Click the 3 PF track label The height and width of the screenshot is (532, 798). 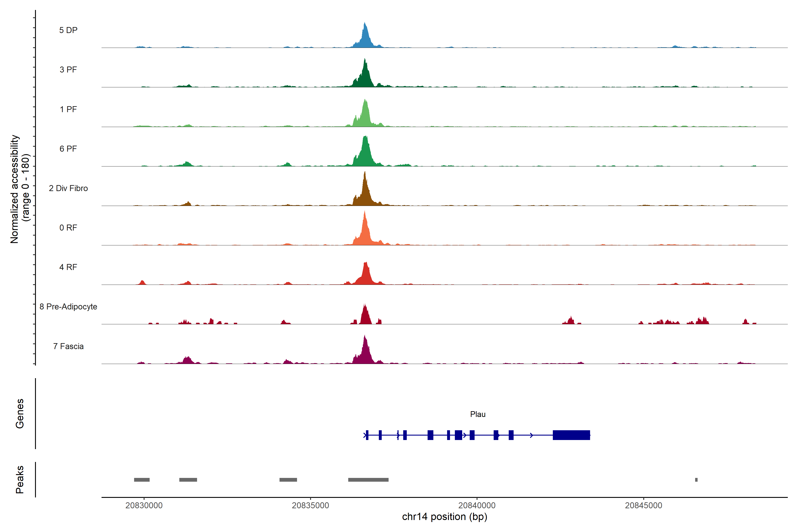68,70
